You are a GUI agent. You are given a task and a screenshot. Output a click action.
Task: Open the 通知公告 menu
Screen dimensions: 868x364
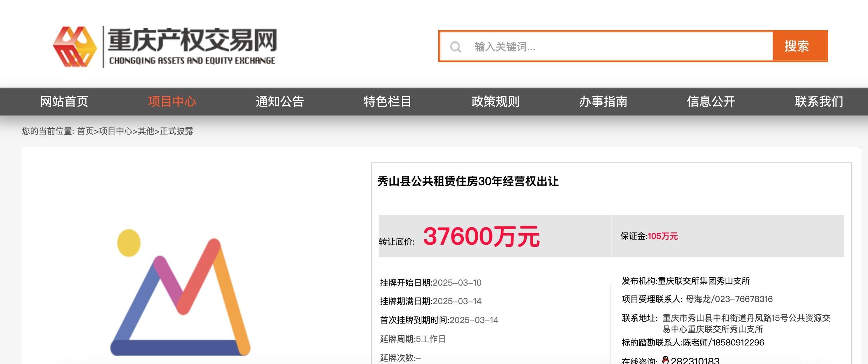pos(280,101)
